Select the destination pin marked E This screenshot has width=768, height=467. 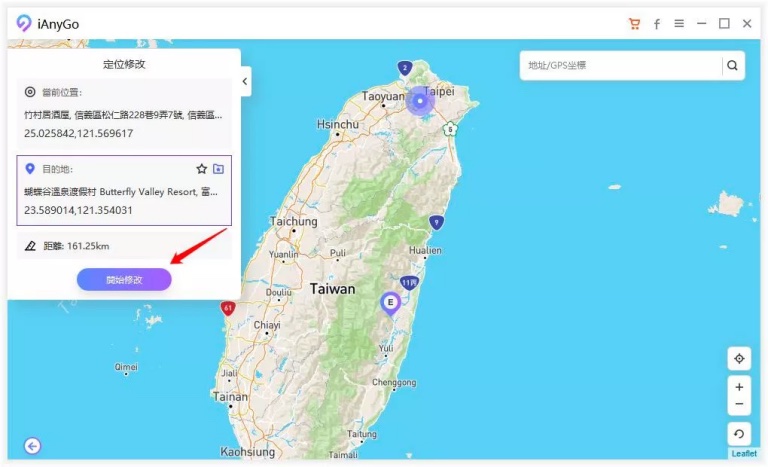tap(390, 303)
